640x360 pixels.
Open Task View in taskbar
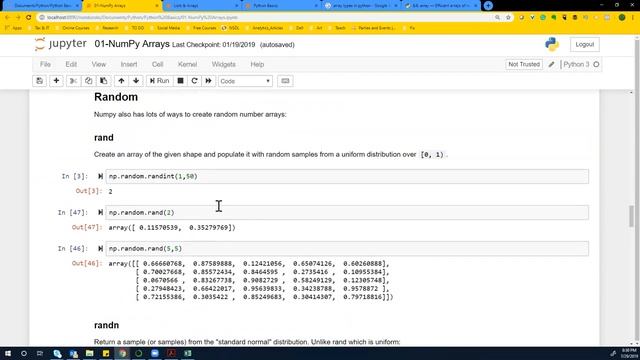(40, 353)
